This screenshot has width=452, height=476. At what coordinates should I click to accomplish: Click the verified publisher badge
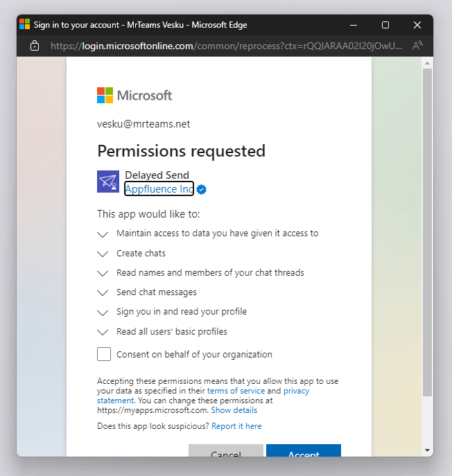point(202,189)
